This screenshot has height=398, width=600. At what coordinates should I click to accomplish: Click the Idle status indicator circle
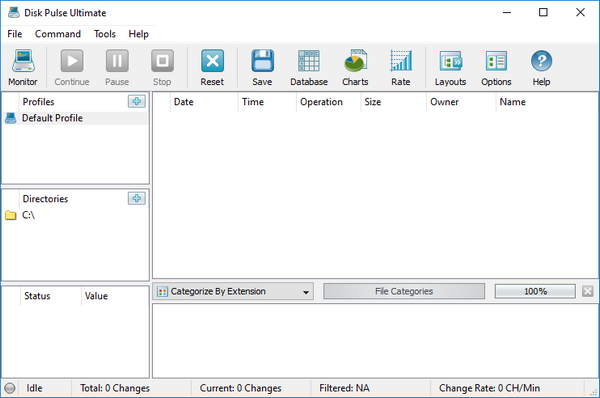[x=10, y=388]
